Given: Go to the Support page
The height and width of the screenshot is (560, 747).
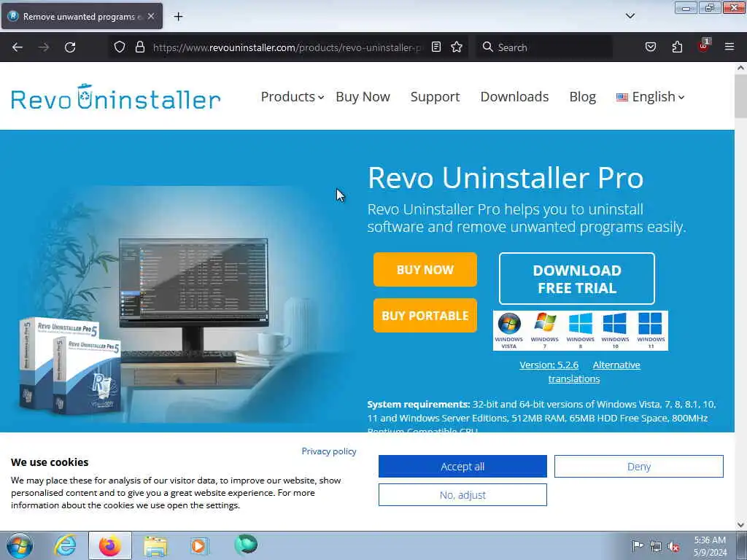Looking at the screenshot, I should pyautogui.click(x=435, y=97).
